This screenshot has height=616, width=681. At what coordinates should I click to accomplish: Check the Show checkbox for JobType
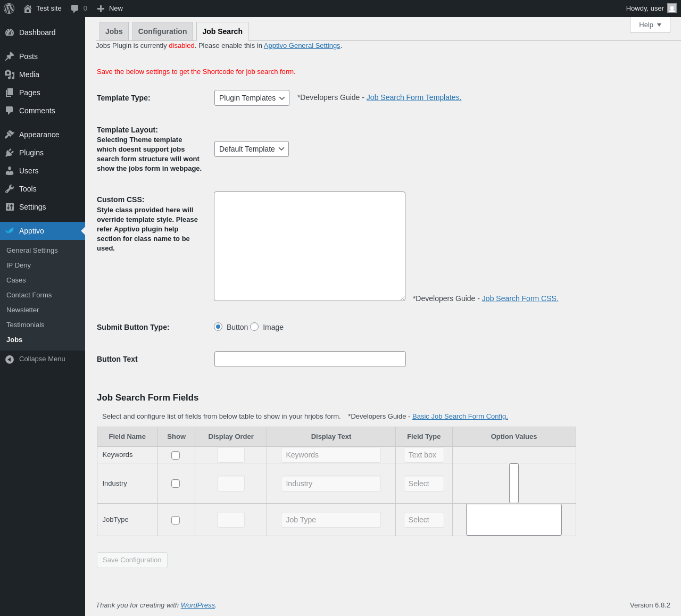click(x=176, y=520)
